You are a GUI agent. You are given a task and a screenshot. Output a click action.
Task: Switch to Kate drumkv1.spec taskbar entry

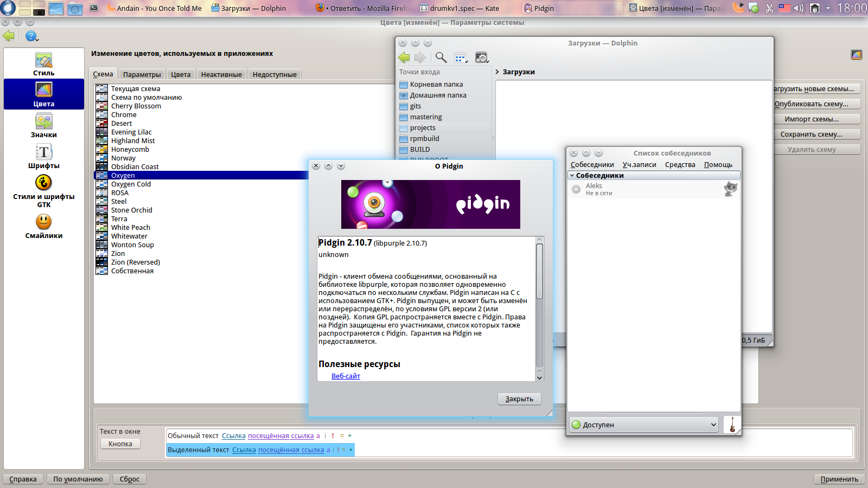(x=465, y=8)
